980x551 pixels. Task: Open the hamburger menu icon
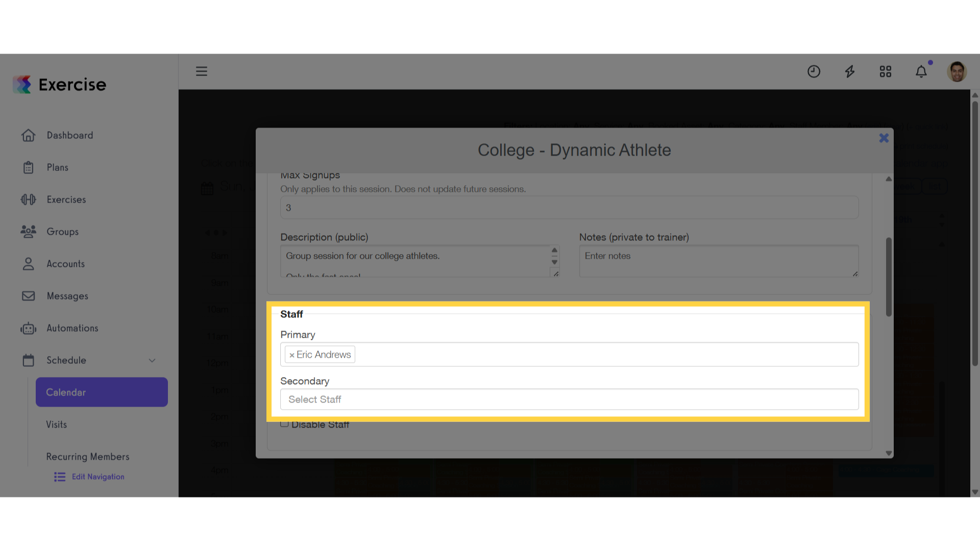pos(202,71)
